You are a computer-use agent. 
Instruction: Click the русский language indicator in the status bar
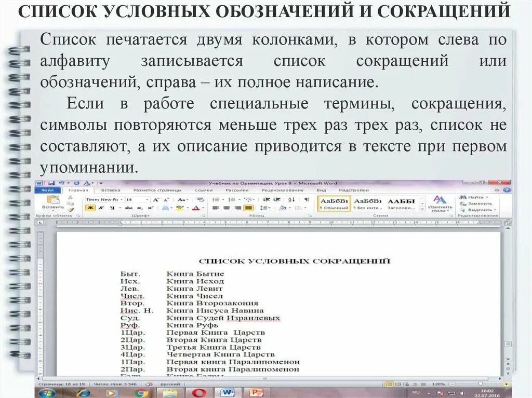click(170, 385)
